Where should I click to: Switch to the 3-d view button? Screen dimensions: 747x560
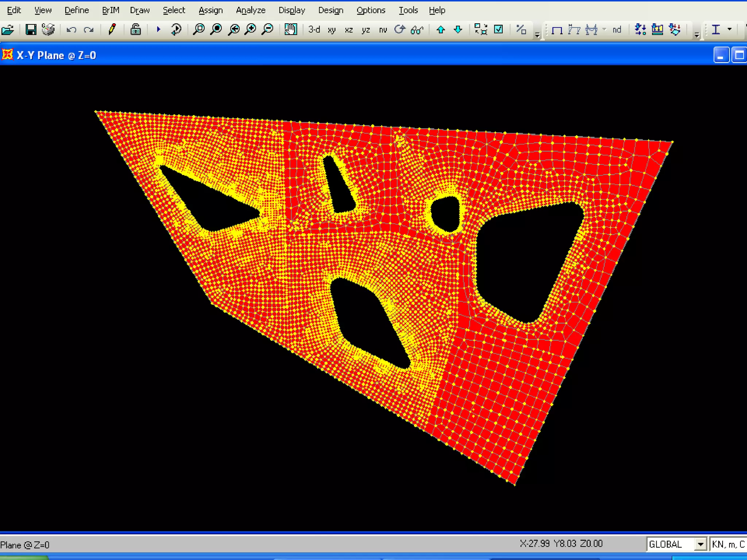pyautogui.click(x=314, y=30)
